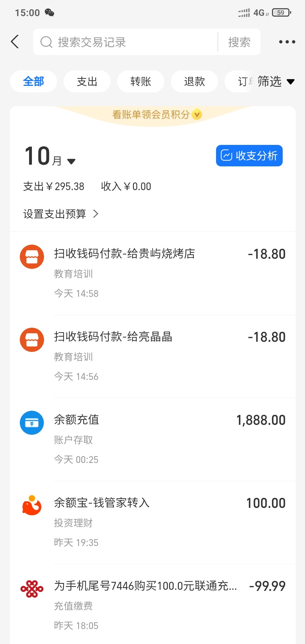Tap 看账单领会员积分 banner link
This screenshot has height=644, width=305.
coord(151,114)
